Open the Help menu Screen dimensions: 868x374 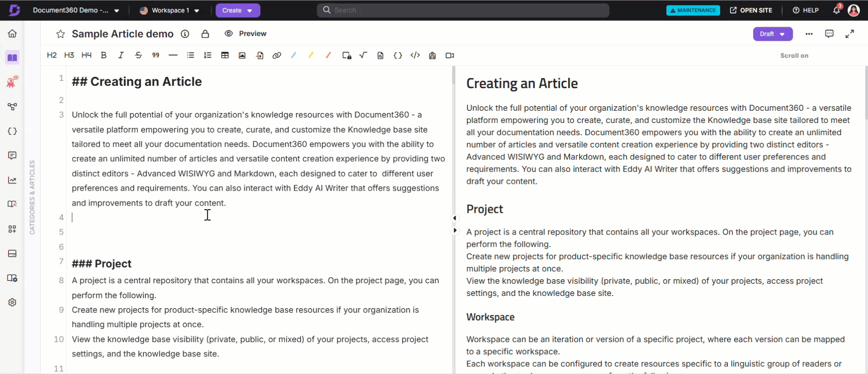pyautogui.click(x=805, y=10)
